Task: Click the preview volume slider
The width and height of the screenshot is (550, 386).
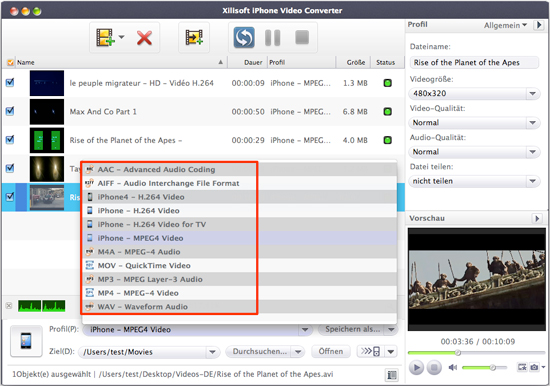Action: click(x=484, y=367)
